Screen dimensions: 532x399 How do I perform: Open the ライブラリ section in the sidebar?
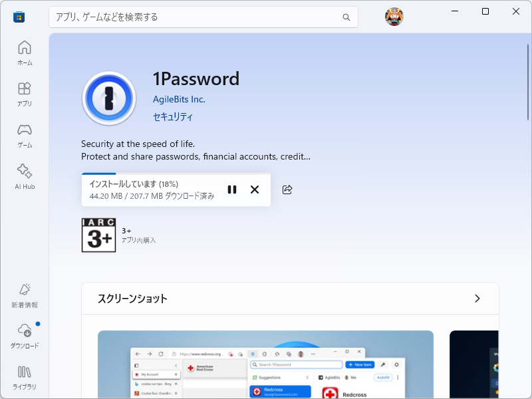[x=24, y=377]
